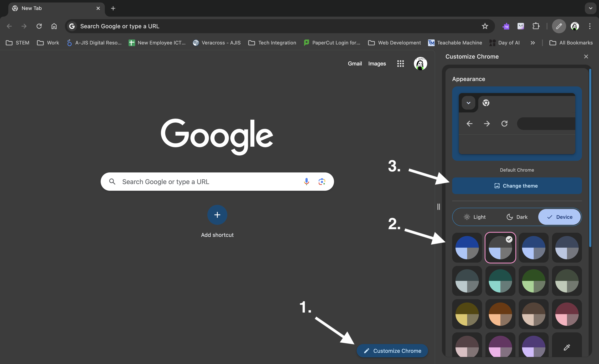Open Google Lens camera search icon
599x364 pixels.
(x=322, y=181)
